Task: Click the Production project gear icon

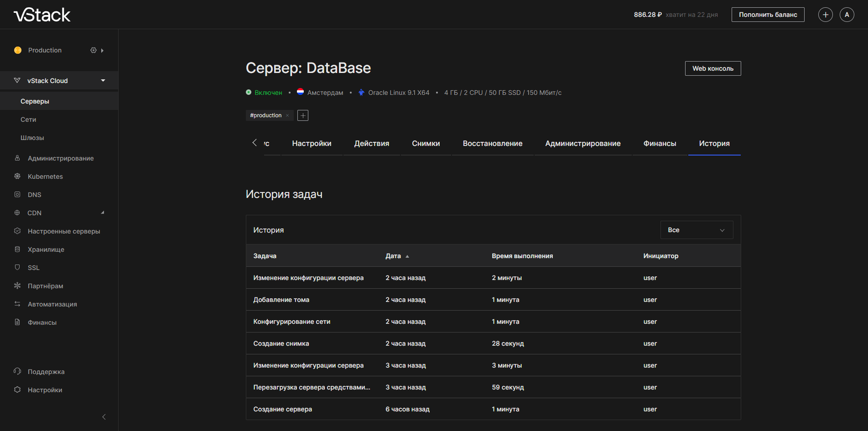Action: coord(94,50)
